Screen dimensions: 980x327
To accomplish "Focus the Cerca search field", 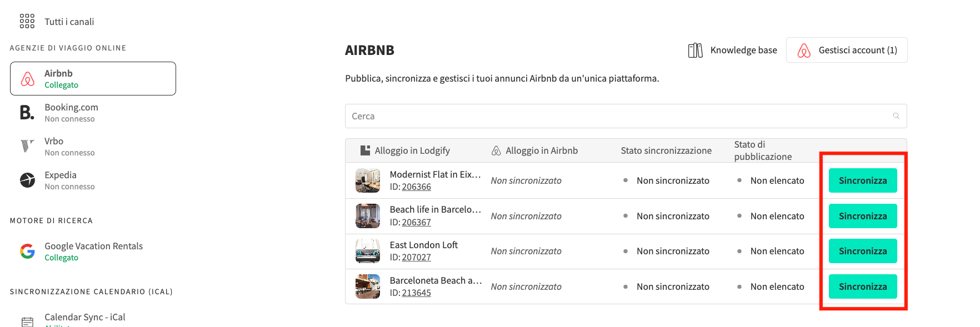I will [x=626, y=116].
